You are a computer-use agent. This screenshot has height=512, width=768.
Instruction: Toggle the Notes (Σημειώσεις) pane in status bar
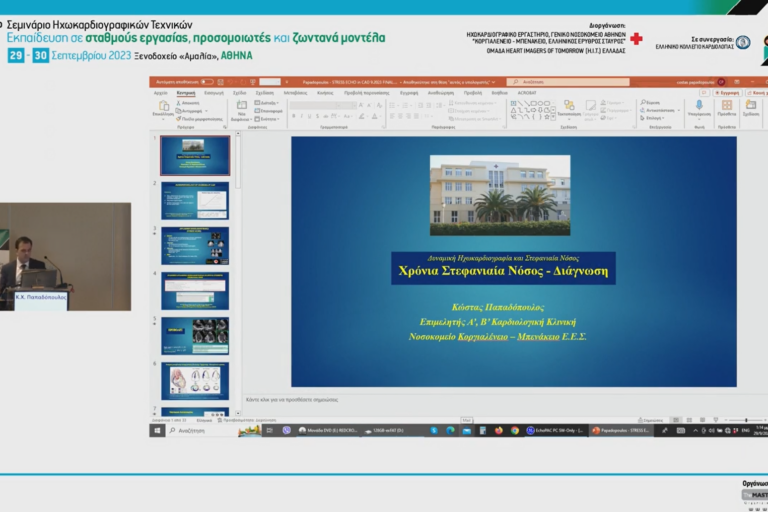click(650, 420)
